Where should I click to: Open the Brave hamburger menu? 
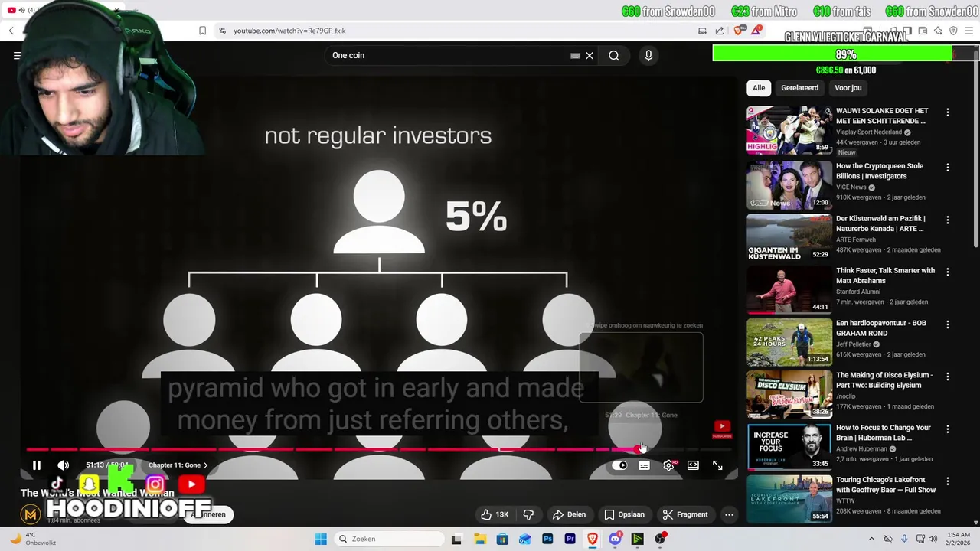[969, 31]
